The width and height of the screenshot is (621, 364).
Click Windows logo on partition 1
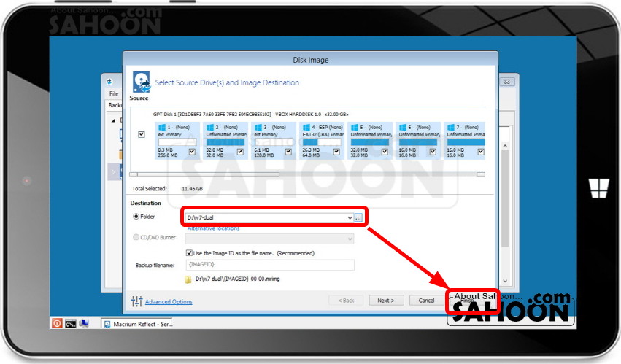pyautogui.click(x=161, y=127)
